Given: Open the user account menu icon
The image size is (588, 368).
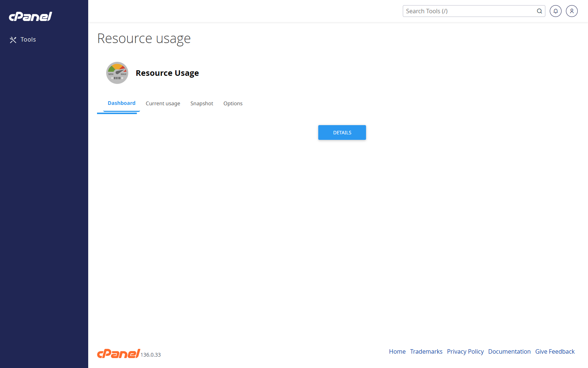Looking at the screenshot, I should tap(572, 11).
